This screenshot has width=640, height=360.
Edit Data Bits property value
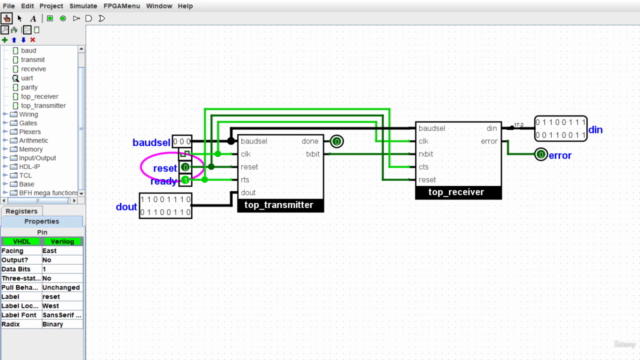62,269
